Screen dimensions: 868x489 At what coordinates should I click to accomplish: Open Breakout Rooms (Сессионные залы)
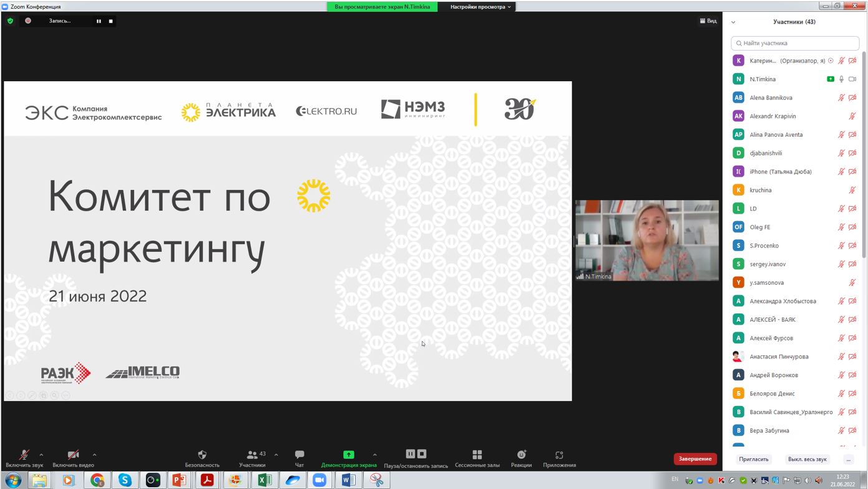click(477, 455)
